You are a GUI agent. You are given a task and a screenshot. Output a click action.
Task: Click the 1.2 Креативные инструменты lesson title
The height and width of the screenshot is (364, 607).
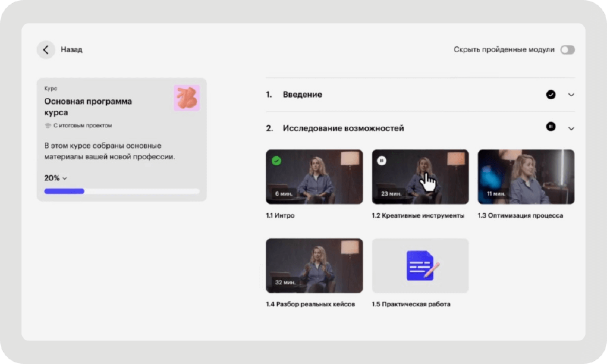click(418, 215)
